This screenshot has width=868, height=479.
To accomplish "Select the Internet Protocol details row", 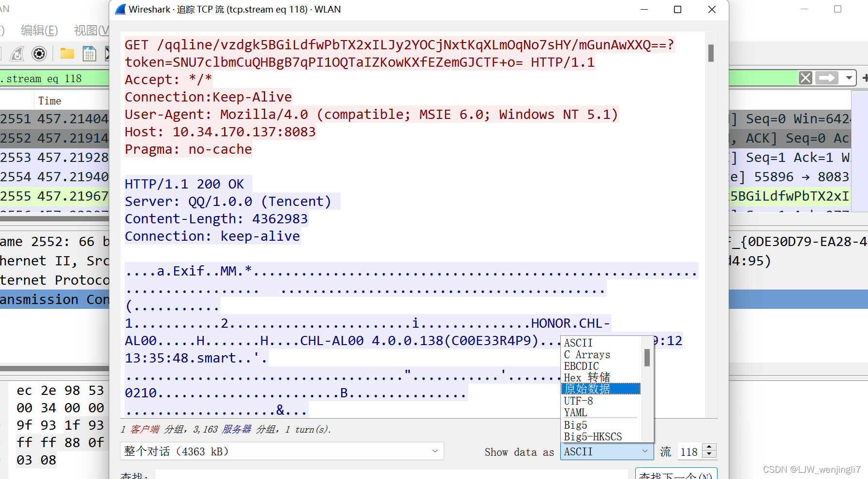I will [54, 280].
